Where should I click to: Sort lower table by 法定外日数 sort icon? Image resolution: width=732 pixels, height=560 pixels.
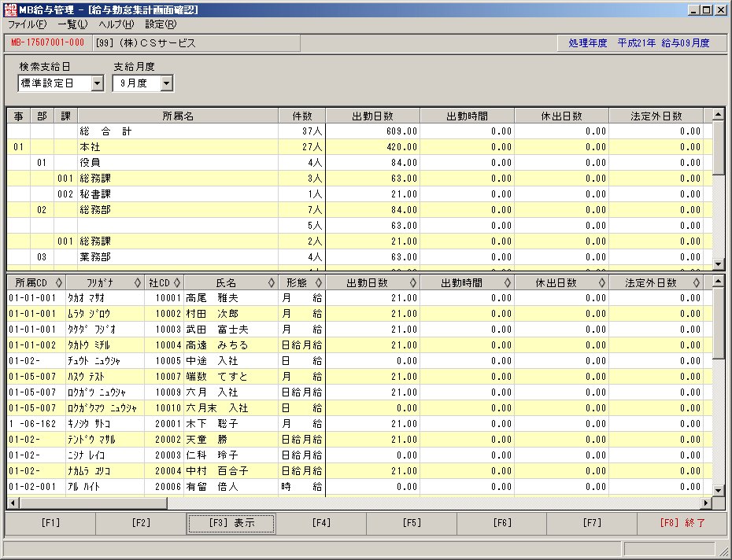[x=696, y=283]
